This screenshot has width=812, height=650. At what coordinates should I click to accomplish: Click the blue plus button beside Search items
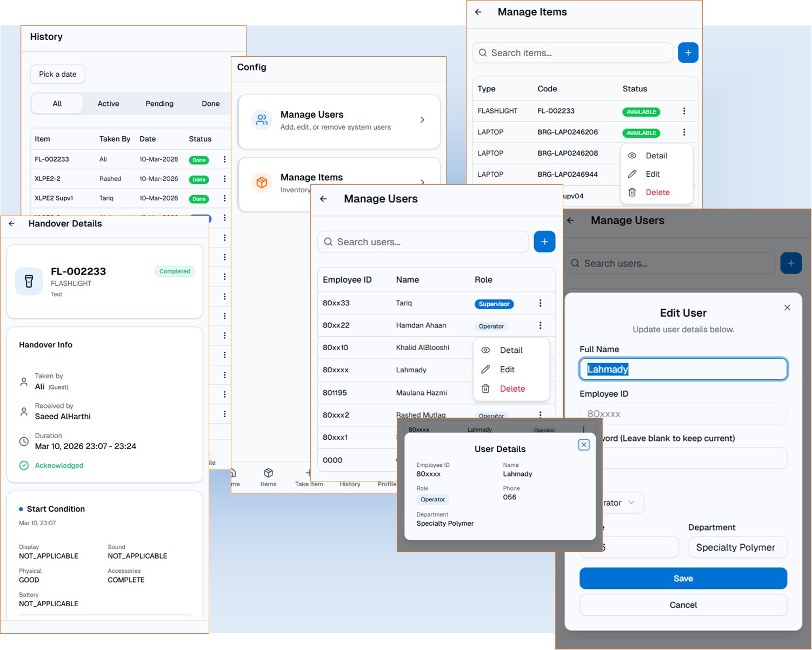pos(688,53)
